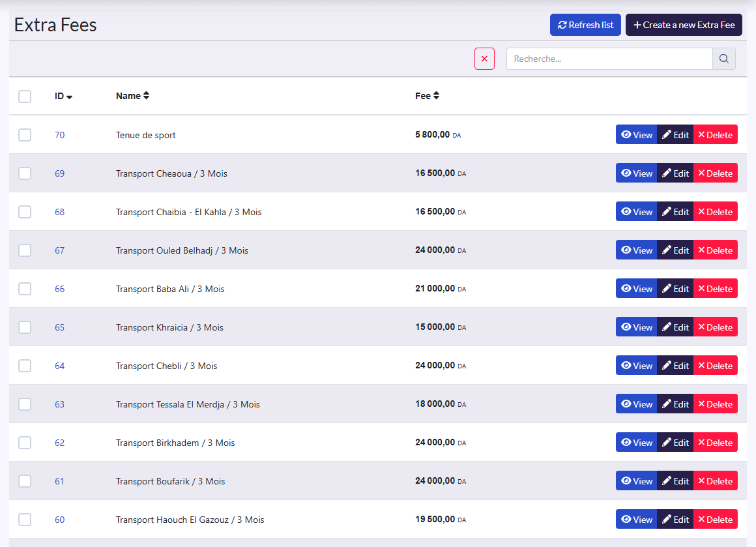The image size is (756, 547).
Task: View Transport Cheaoua fee details
Action: pyautogui.click(x=637, y=173)
